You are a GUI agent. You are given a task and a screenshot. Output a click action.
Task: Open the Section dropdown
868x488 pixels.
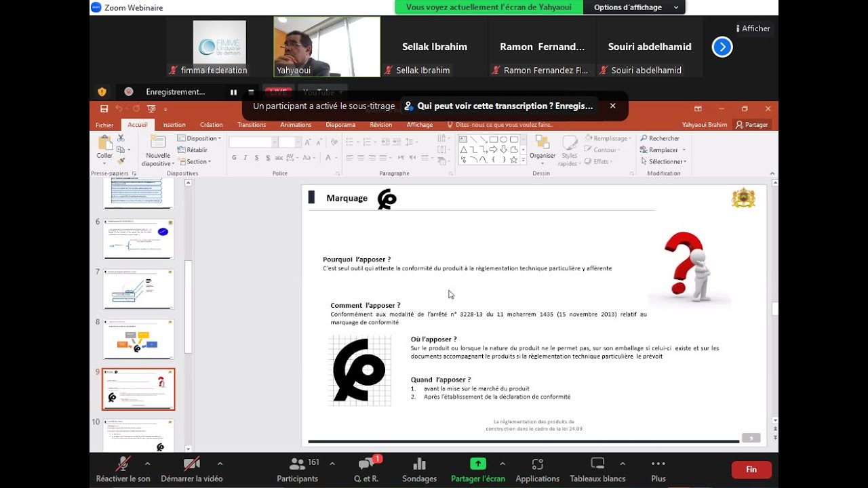pyautogui.click(x=195, y=161)
